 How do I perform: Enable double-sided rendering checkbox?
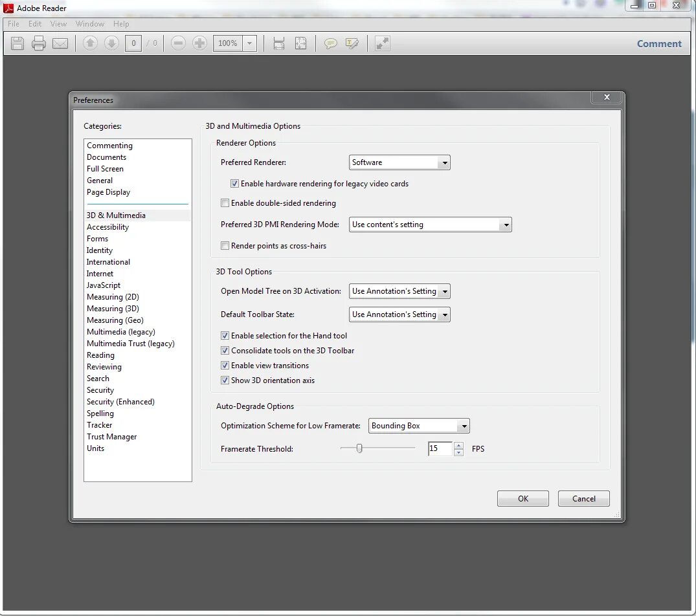click(225, 203)
